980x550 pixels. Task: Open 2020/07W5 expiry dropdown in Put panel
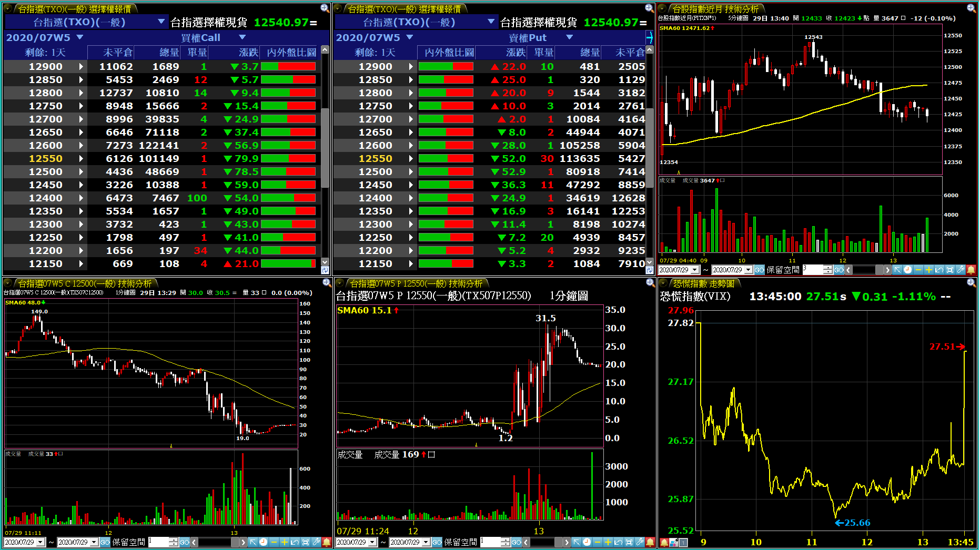tap(410, 37)
